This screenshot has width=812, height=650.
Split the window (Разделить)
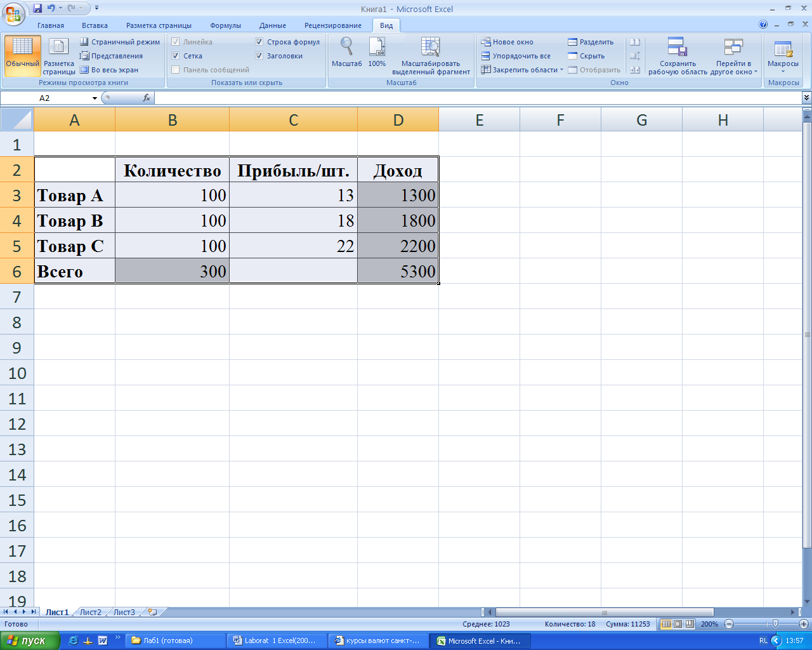[591, 42]
